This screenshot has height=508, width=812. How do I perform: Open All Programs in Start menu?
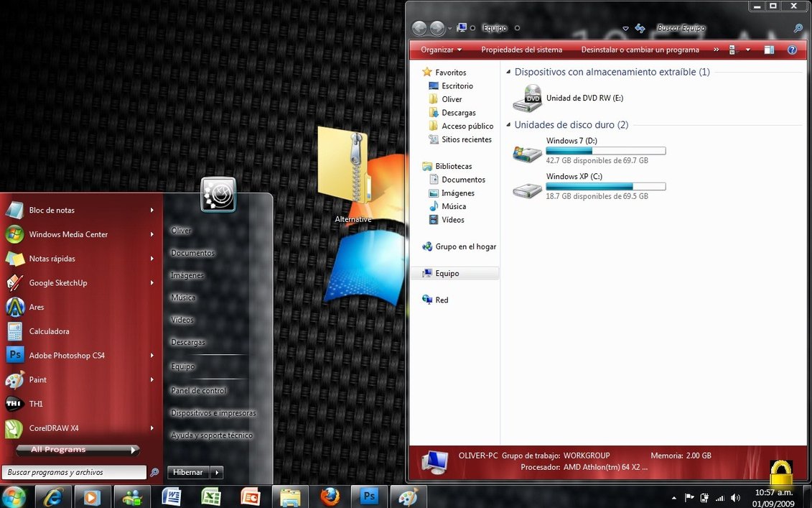tap(78, 450)
